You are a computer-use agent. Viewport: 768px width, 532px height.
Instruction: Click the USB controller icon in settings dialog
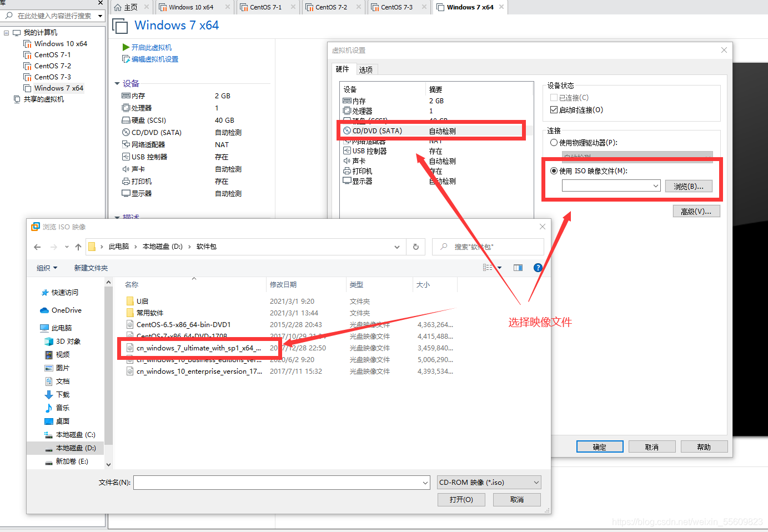click(347, 150)
